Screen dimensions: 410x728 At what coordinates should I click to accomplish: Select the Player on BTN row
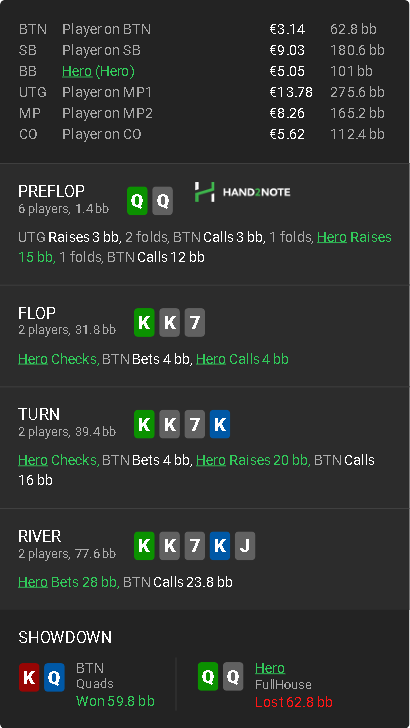tap(204, 29)
